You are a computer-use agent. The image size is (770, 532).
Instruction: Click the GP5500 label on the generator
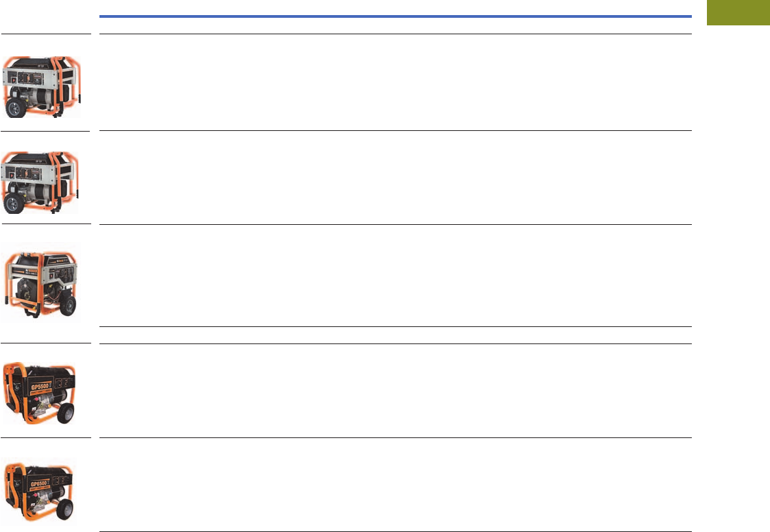tap(40, 387)
